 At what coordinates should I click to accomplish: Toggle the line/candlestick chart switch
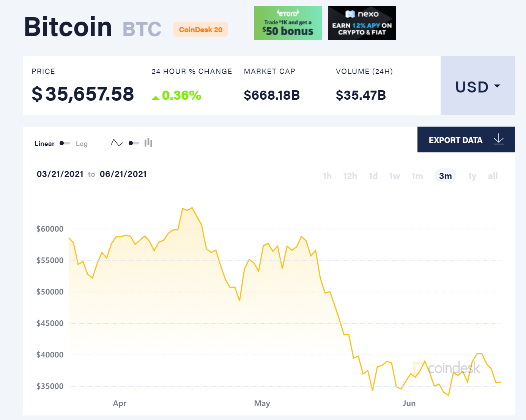[x=134, y=143]
